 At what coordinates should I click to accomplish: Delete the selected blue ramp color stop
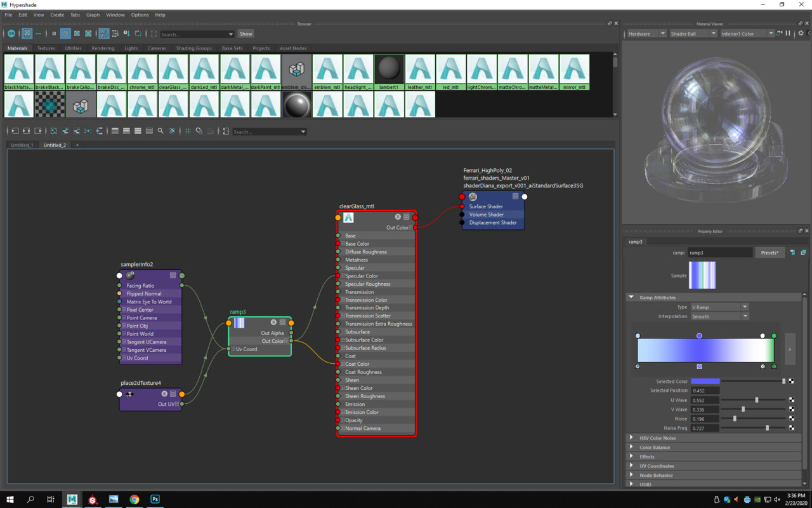click(699, 366)
